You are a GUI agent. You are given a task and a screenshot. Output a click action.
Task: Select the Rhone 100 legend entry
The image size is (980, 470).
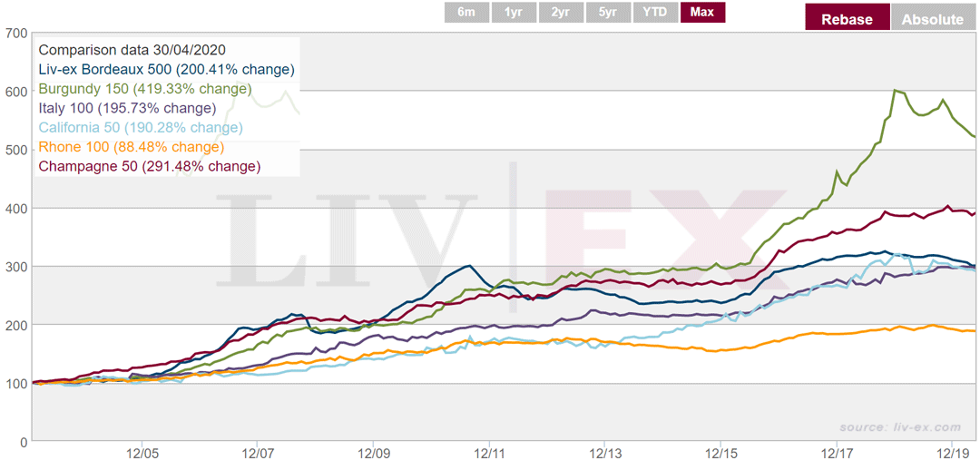click(x=131, y=147)
